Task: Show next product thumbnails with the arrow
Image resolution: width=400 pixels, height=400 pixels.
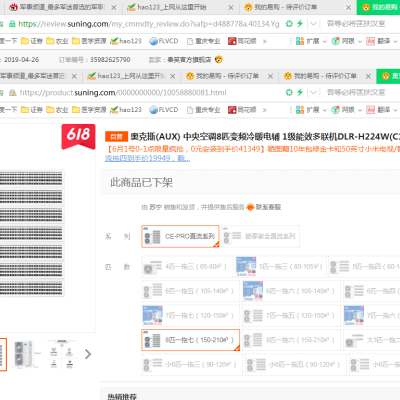Action: click(x=88, y=354)
